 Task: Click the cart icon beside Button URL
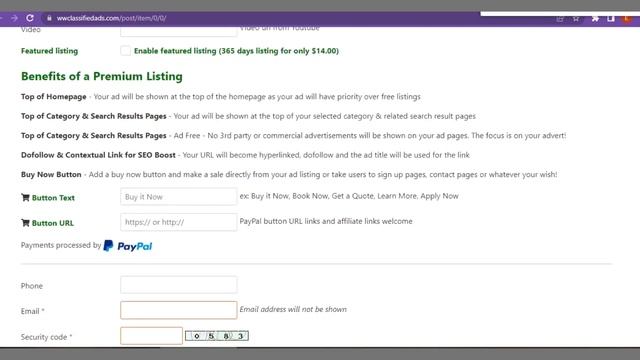25,223
